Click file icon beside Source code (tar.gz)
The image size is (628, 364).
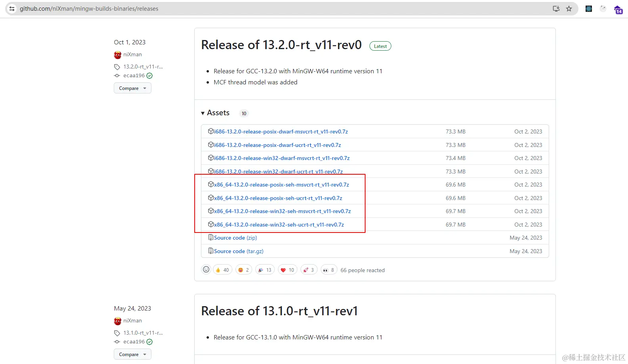coord(211,251)
